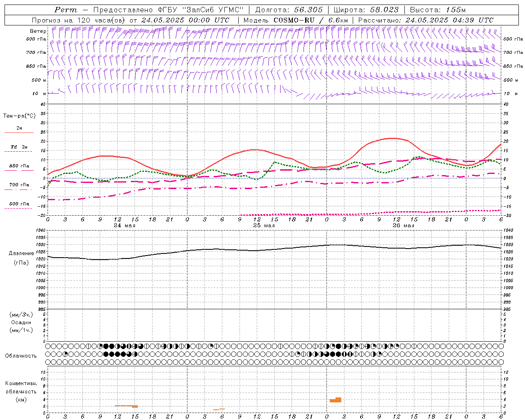Viewport: 525px width, 420px height.
Task: Click the "Высота: 155м" header value
Action: pyautogui.click(x=438, y=10)
